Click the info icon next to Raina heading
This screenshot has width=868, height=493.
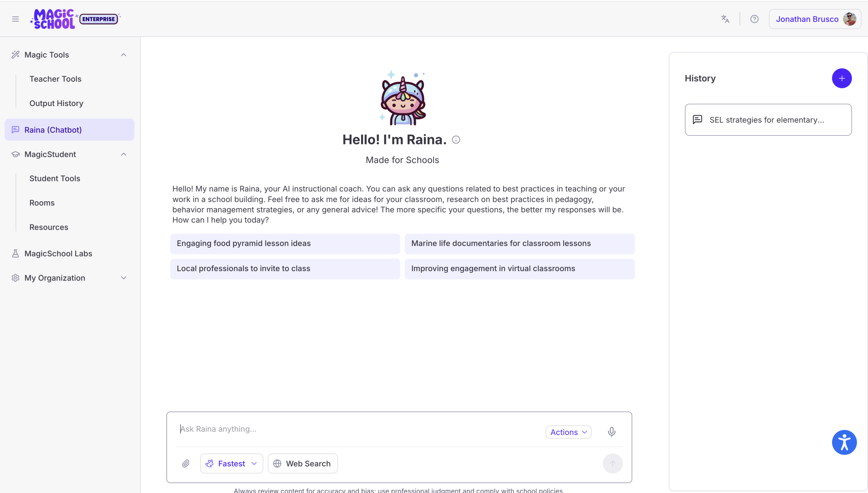coord(456,140)
